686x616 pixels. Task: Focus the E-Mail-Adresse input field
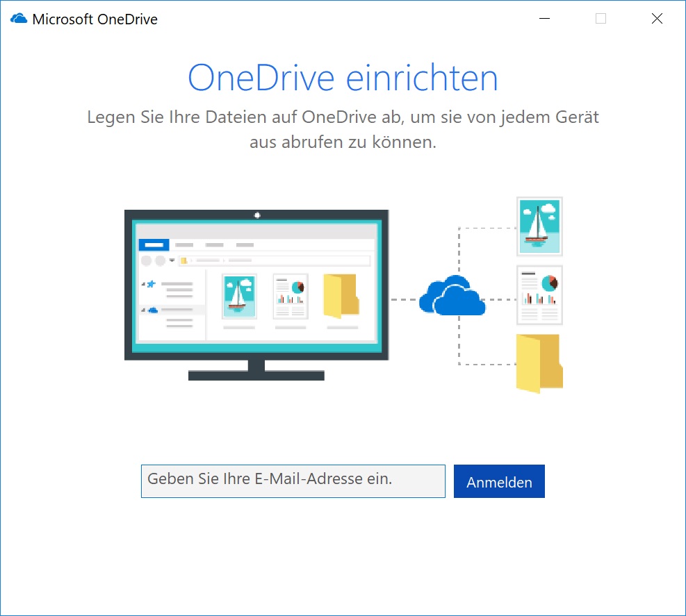pos(293,481)
